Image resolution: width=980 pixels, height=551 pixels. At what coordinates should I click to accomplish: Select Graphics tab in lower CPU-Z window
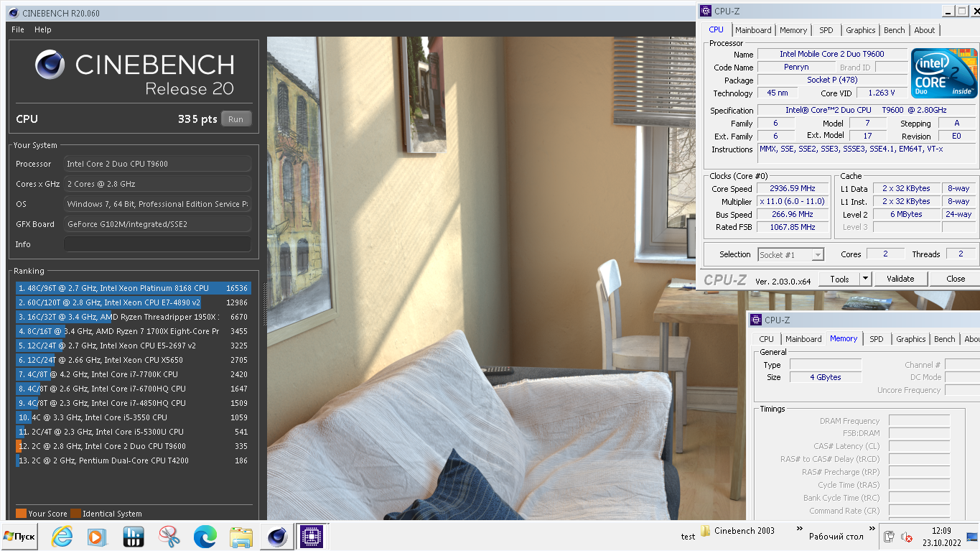coord(911,339)
